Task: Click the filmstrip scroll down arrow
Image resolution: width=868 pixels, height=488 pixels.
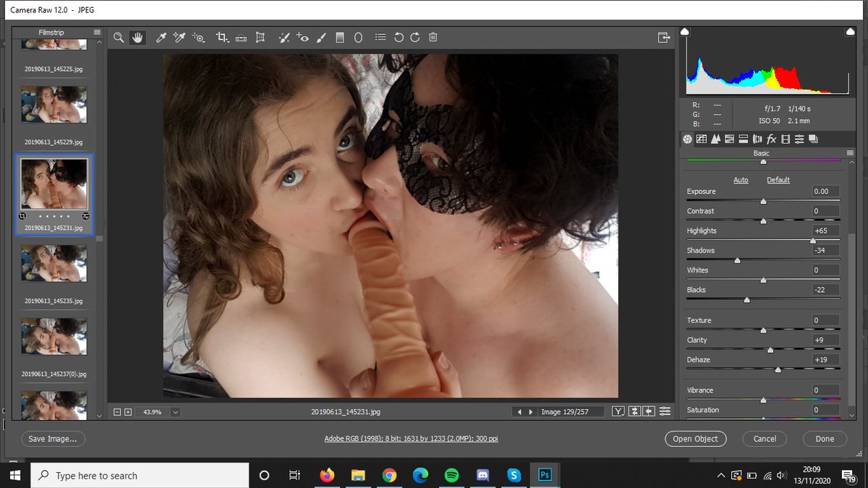Action: coord(100,416)
